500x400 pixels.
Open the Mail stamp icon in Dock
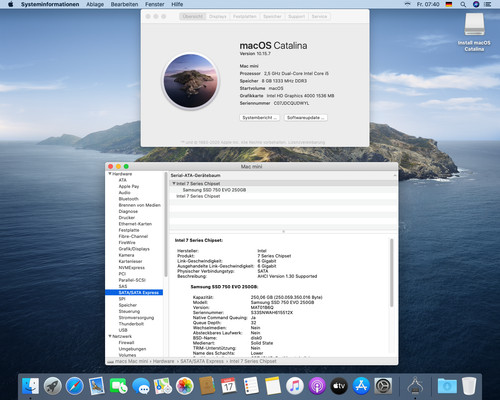tap(97, 386)
